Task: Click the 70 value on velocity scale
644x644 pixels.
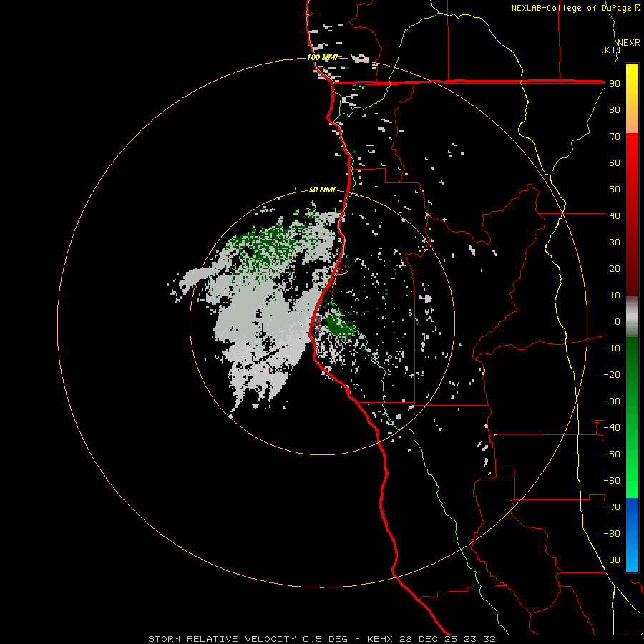Action: pos(615,137)
